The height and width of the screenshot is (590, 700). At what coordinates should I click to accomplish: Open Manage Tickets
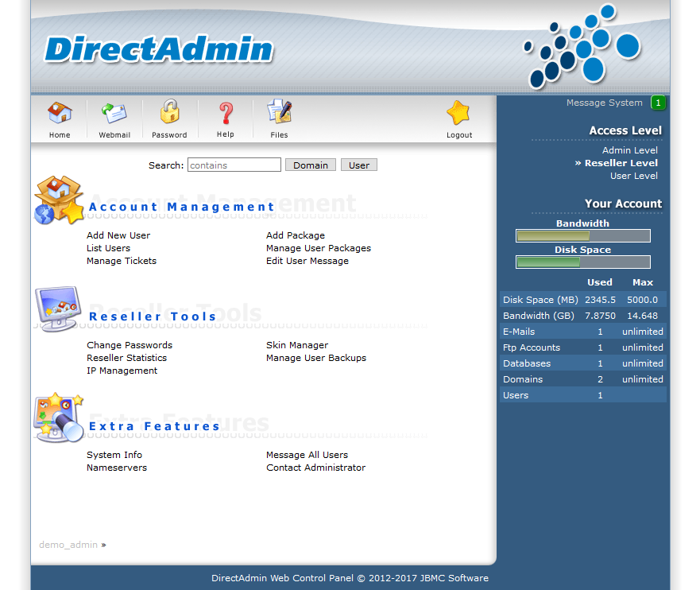click(122, 261)
